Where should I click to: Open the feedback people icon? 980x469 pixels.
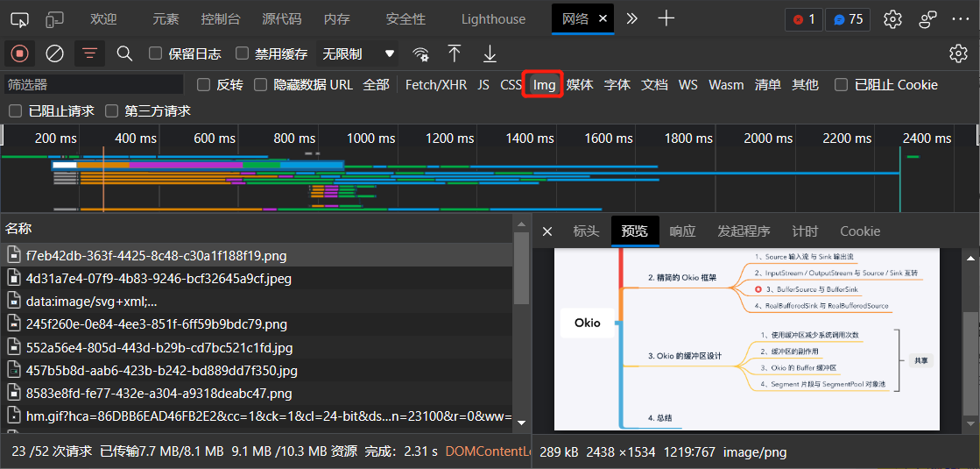pyautogui.click(x=927, y=19)
